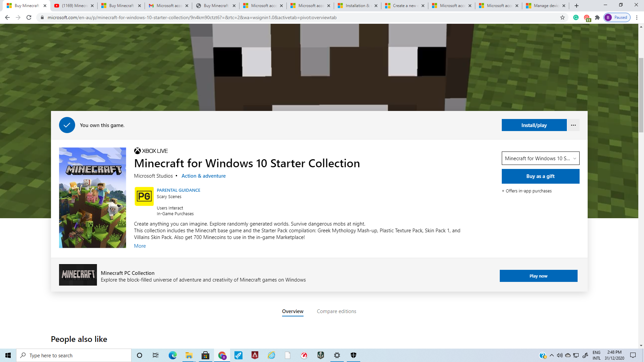
Task: Click the Minecraft box art thumbnail
Action: click(x=93, y=198)
